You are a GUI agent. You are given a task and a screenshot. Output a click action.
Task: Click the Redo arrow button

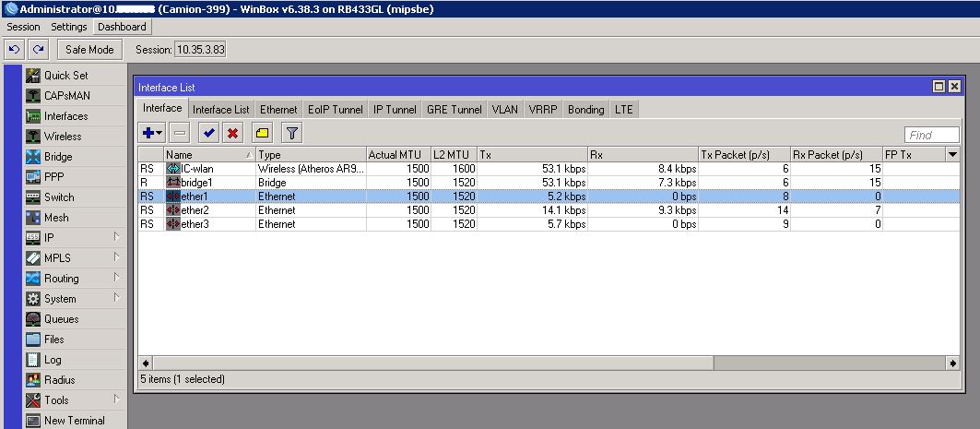tap(38, 50)
